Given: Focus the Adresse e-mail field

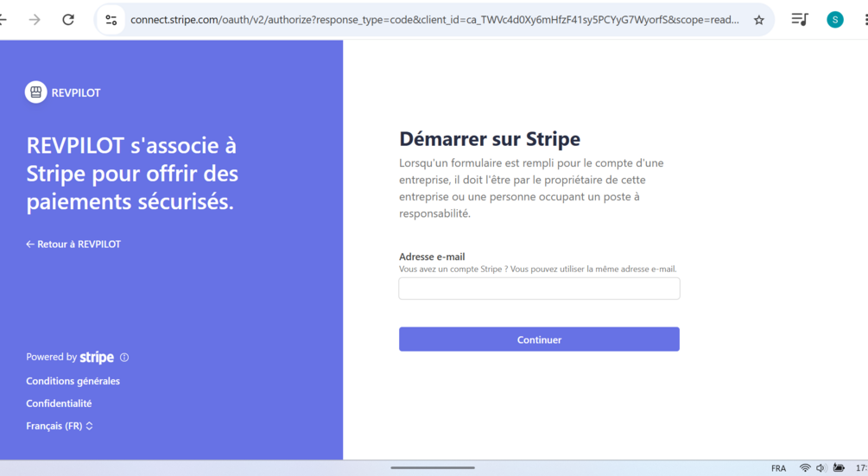Looking at the screenshot, I should pyautogui.click(x=539, y=289).
